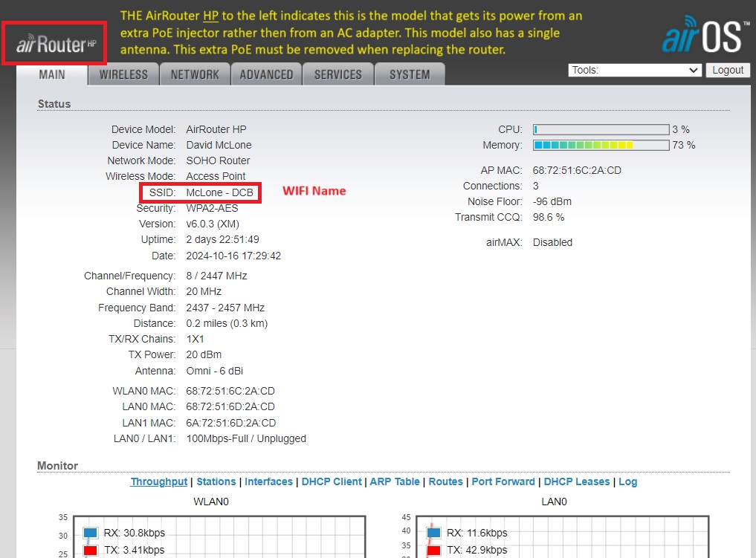Switch to the WIRELESS tab
Viewport: 756px width, 558px height.
[123, 74]
